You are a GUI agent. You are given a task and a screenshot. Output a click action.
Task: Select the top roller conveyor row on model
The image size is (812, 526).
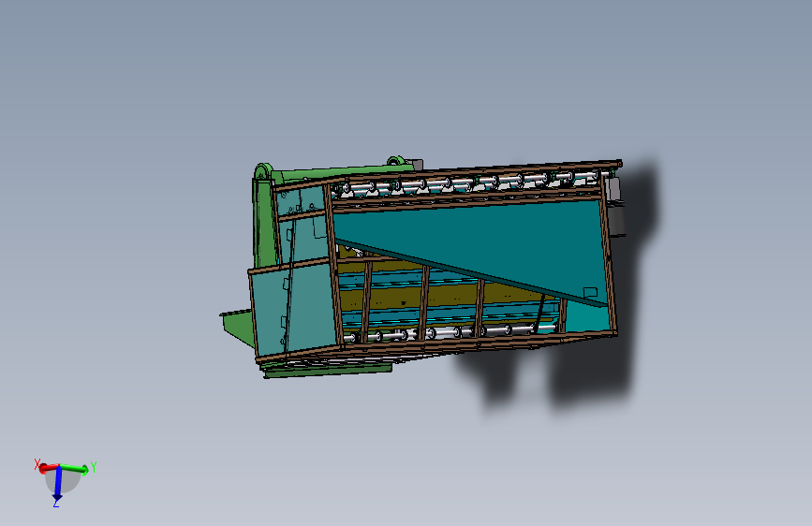471,183
